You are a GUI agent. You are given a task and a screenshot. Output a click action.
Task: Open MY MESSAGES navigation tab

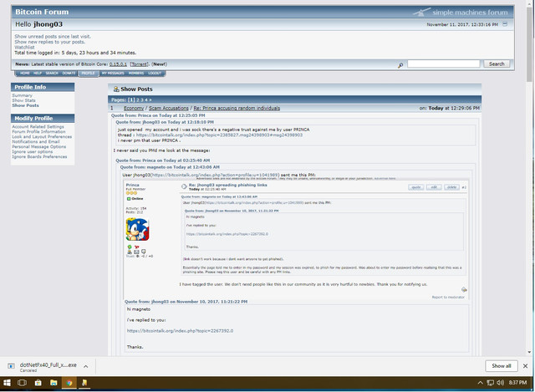tap(113, 74)
